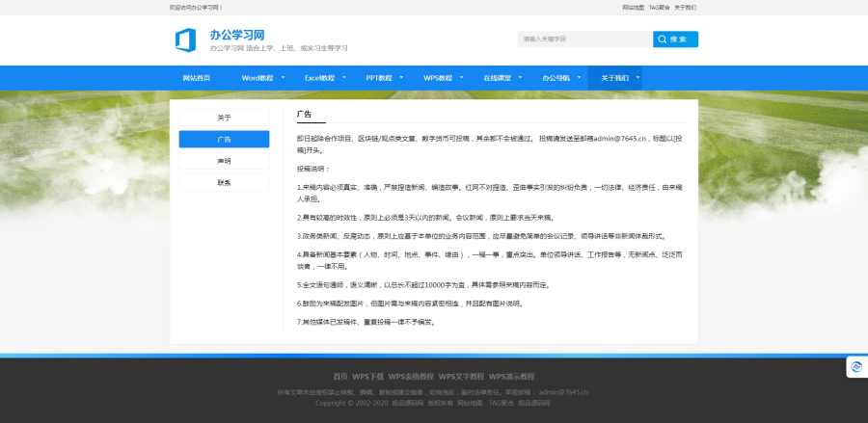Select the 广告 sidebar tab
Image resolution: width=868 pixels, height=423 pixels.
(x=224, y=139)
